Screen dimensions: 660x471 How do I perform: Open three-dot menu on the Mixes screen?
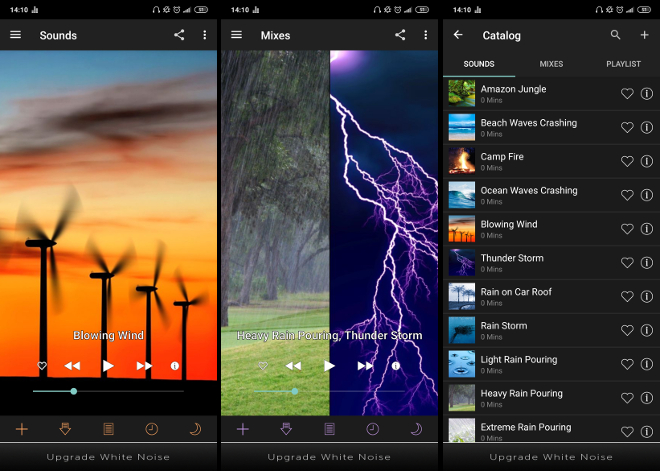pos(425,35)
